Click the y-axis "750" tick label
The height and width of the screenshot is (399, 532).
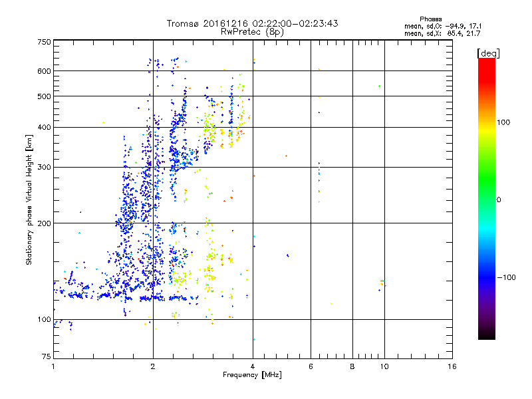tap(44, 42)
